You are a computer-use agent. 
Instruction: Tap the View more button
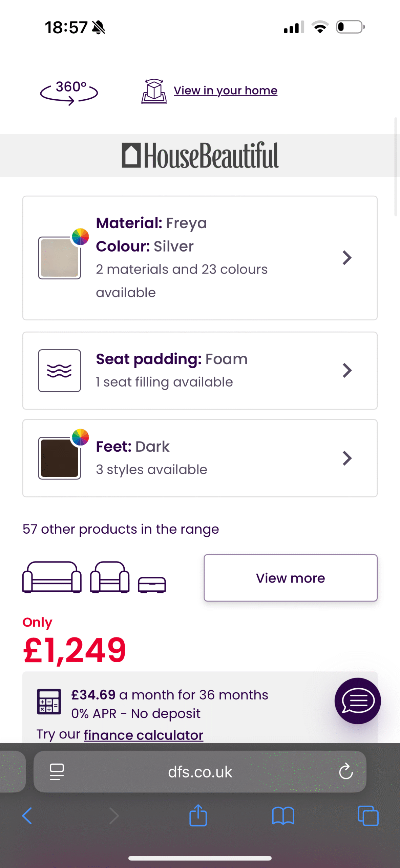(291, 578)
